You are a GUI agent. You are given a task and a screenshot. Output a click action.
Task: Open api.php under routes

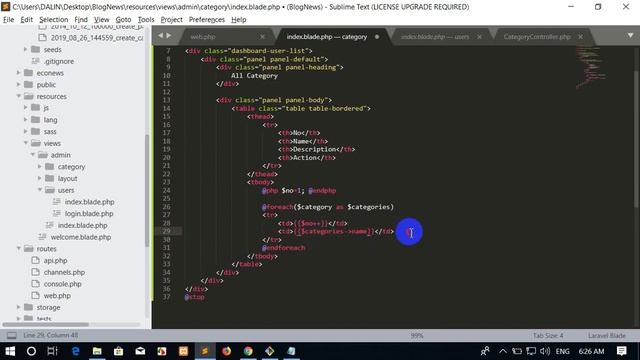(x=56, y=260)
